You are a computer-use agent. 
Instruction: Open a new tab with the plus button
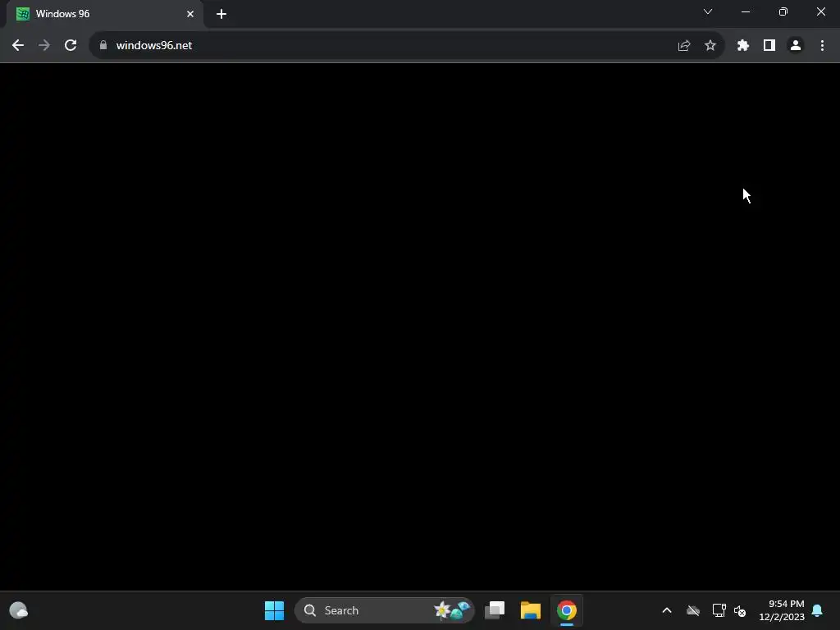coord(221,14)
